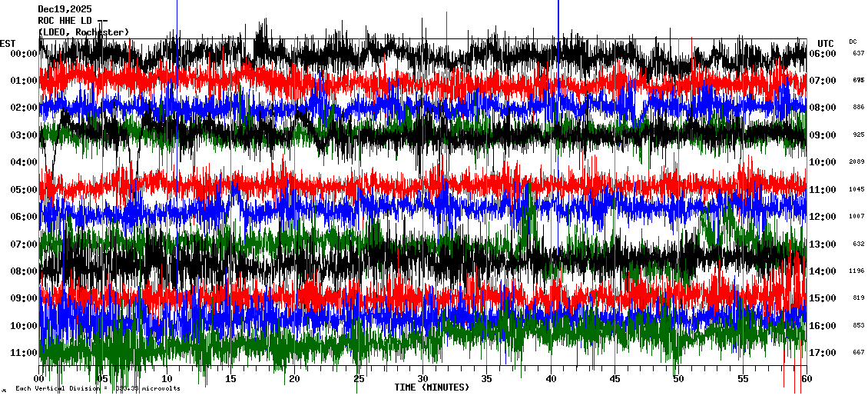Click the DC value 1196
Image resolution: width=868 pixels, height=399 pixels.
point(857,271)
